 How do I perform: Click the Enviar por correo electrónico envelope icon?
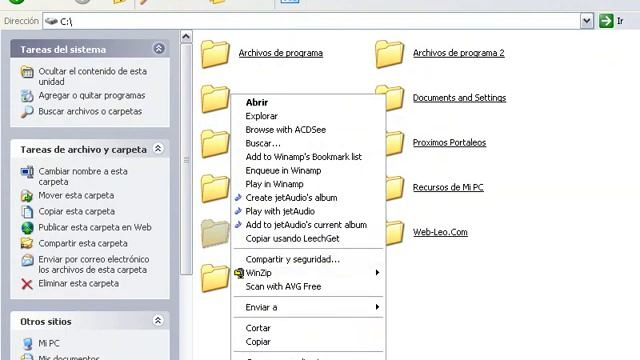(27, 260)
